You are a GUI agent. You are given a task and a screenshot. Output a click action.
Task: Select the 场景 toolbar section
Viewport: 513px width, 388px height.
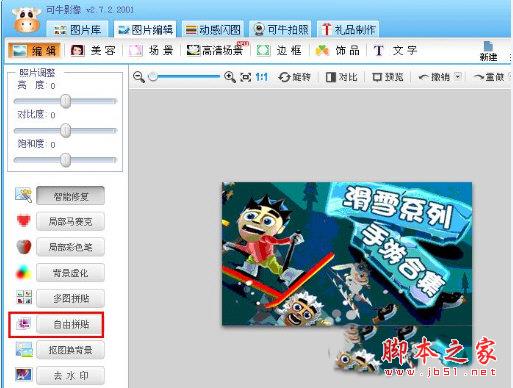pyautogui.click(x=151, y=51)
